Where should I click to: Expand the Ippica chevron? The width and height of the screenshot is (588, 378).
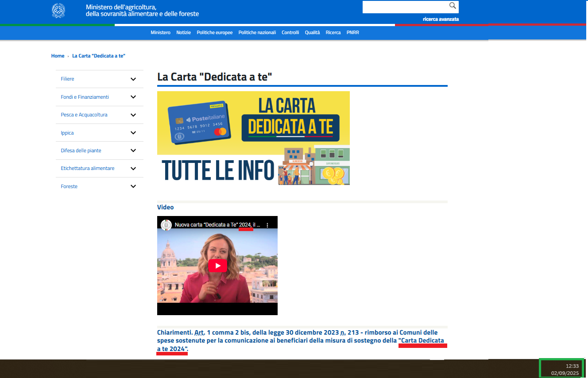(x=133, y=133)
